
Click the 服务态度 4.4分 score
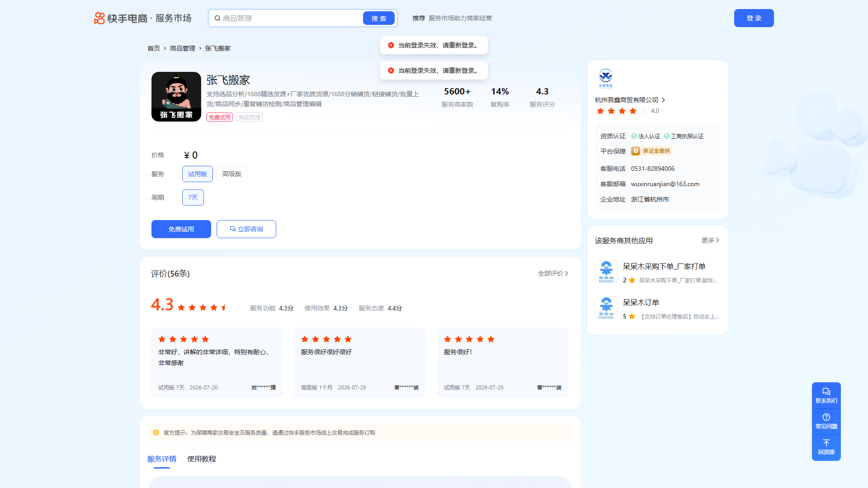pos(380,308)
